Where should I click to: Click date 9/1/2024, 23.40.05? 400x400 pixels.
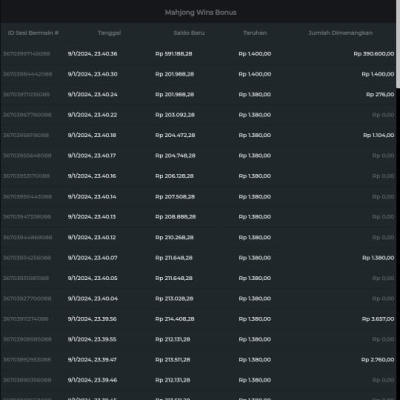tap(92, 278)
